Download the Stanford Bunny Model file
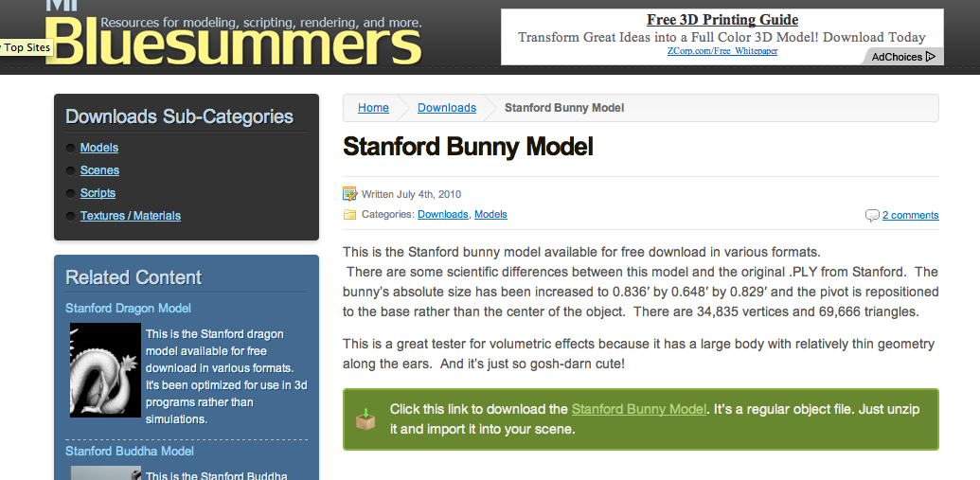Image resolution: width=980 pixels, height=480 pixels. pyautogui.click(x=639, y=410)
